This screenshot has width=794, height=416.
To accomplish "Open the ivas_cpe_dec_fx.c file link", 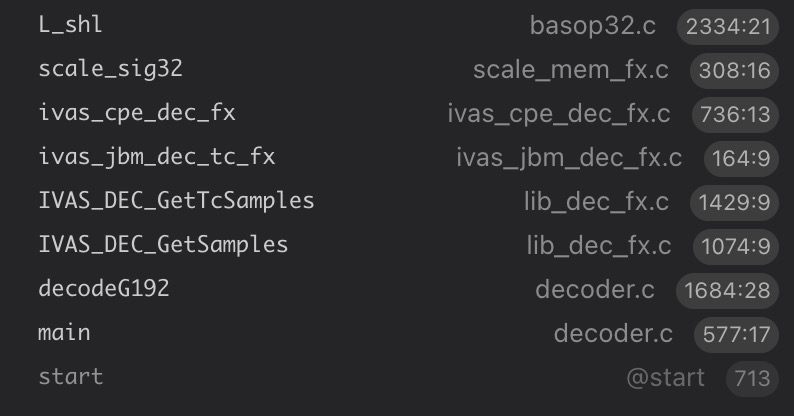I will coord(559,114).
